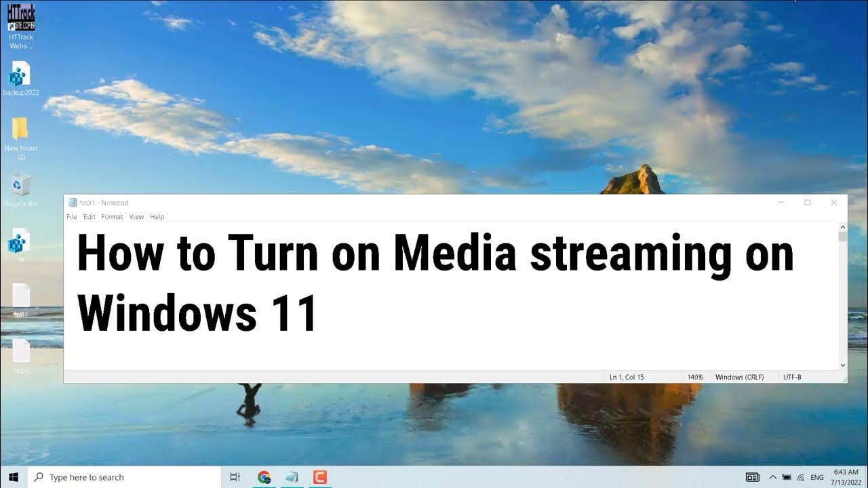Change input language ENG indicator
This screenshot has width=868, height=488.
pyautogui.click(x=817, y=477)
